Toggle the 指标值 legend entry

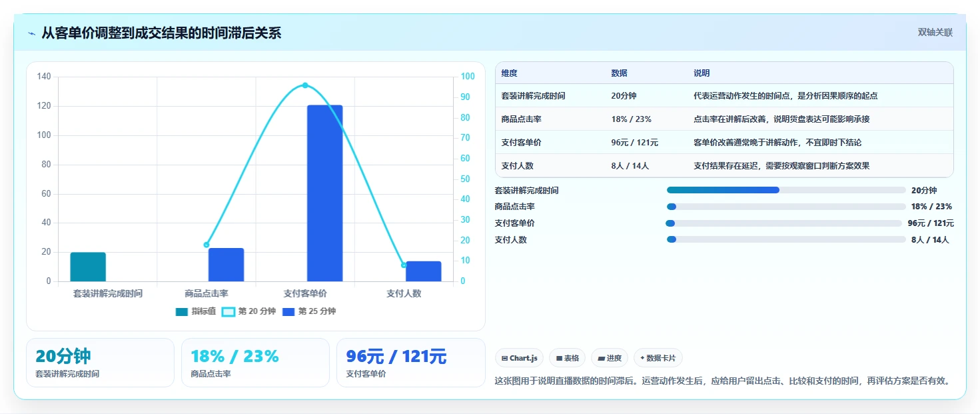tap(195, 311)
